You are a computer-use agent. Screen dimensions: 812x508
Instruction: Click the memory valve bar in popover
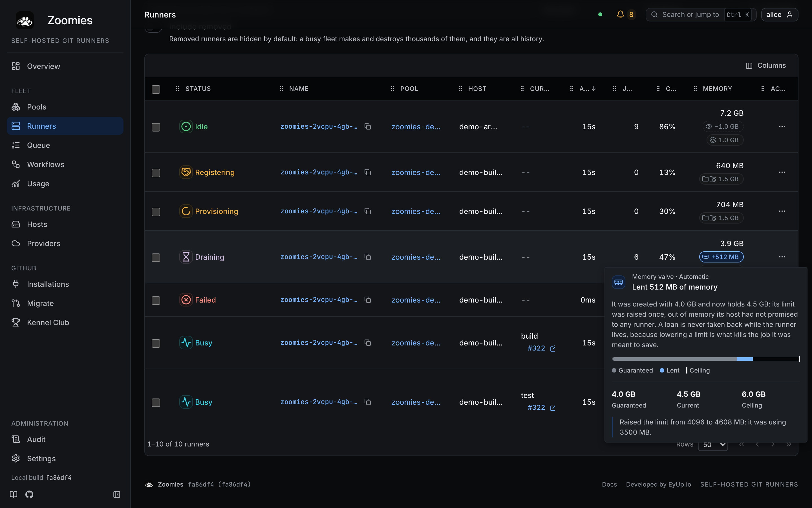[706, 359]
